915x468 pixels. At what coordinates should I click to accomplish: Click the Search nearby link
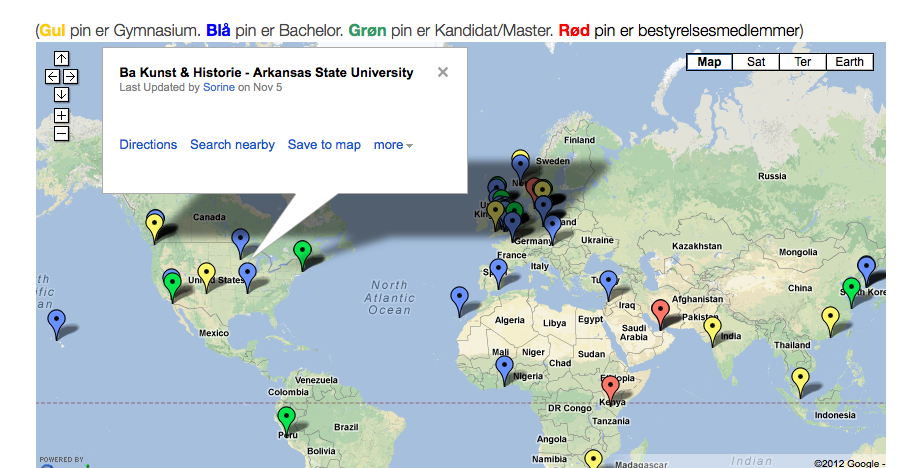click(232, 145)
